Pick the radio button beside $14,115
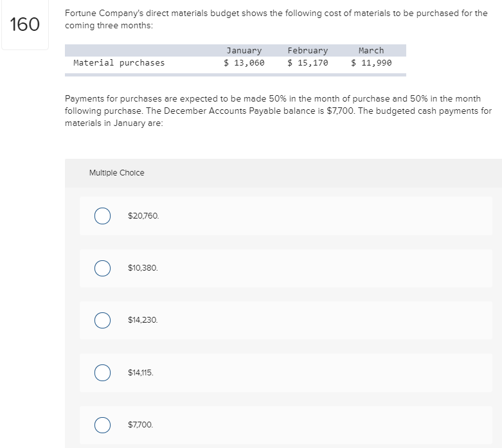 pos(102,373)
